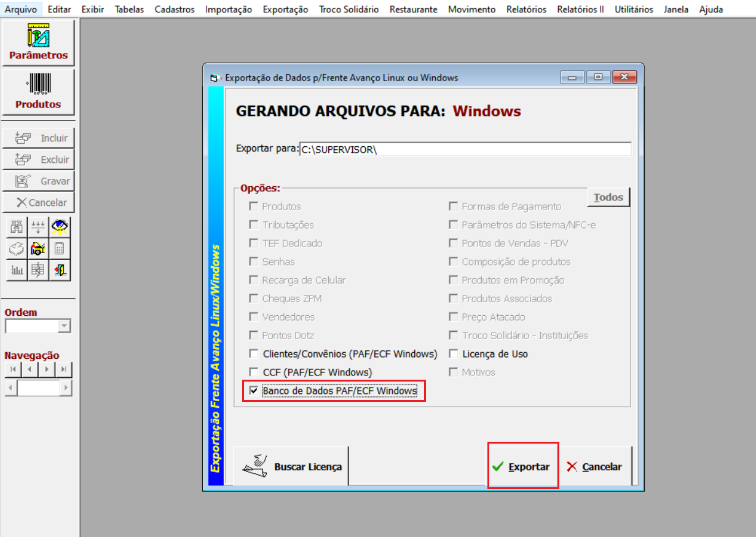Click the bar chart icon
Image resolution: width=756 pixels, height=537 pixels.
(17, 270)
